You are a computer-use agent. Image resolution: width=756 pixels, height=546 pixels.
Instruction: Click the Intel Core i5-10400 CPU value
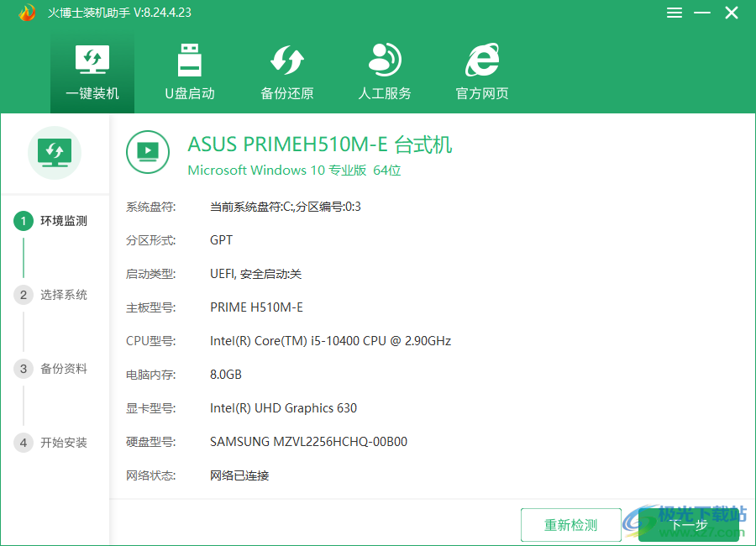330,341
